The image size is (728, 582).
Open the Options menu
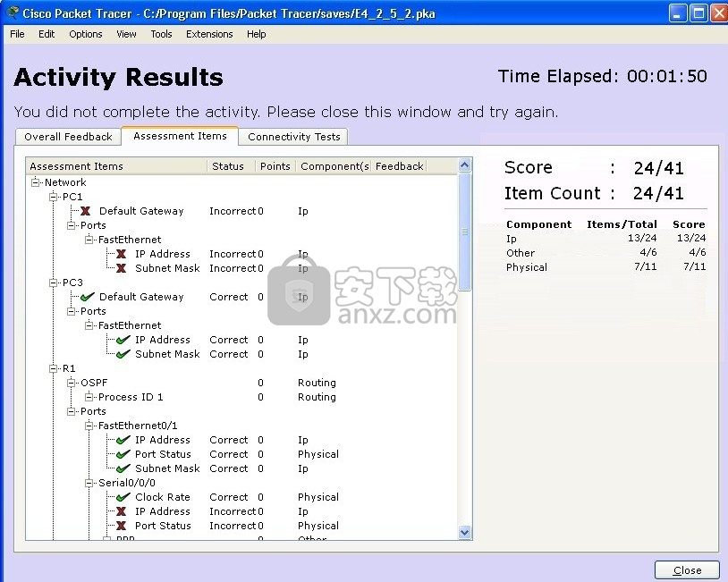(x=86, y=34)
